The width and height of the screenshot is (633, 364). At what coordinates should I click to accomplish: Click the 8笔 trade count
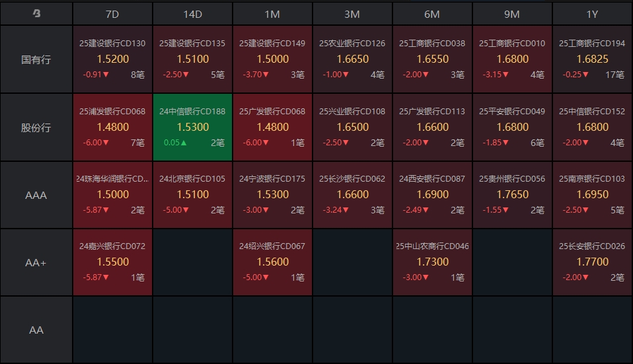137,75
